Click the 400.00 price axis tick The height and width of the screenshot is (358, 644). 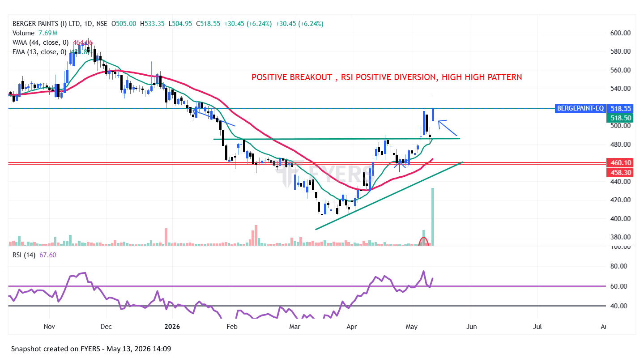coord(620,219)
